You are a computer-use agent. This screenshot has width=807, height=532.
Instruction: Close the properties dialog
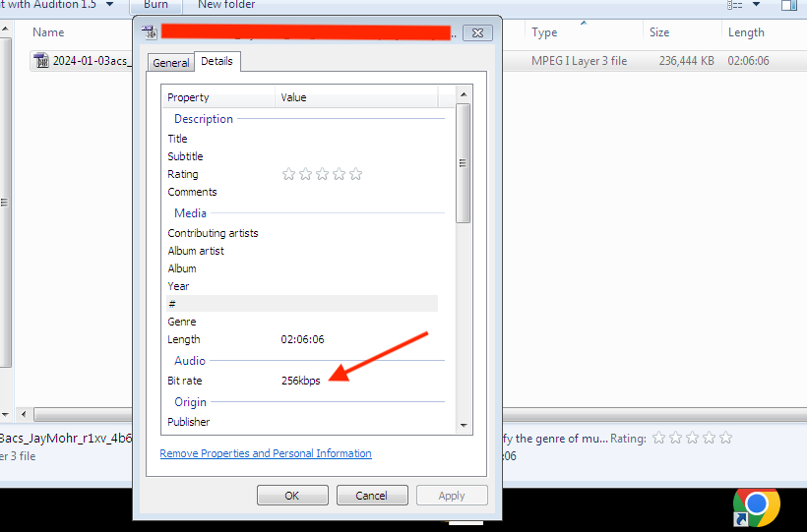(x=477, y=32)
